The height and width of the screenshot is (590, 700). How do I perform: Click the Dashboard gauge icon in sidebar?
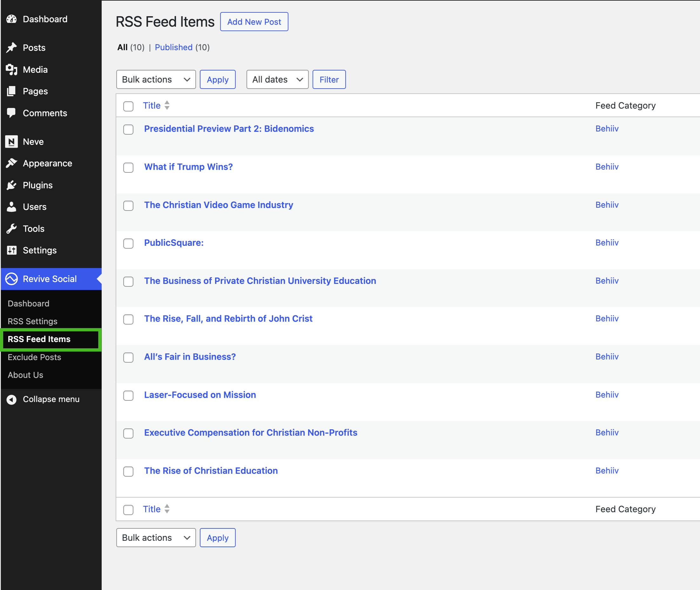pyautogui.click(x=11, y=19)
